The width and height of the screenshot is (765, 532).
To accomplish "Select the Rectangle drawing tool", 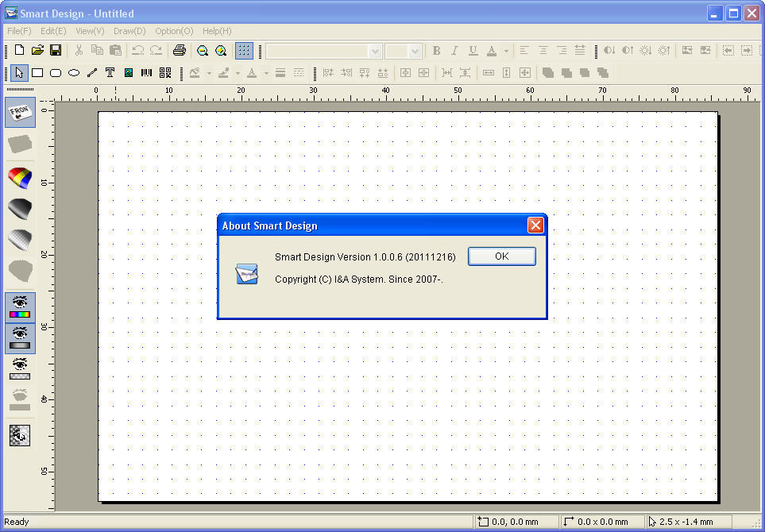I will coord(37,73).
